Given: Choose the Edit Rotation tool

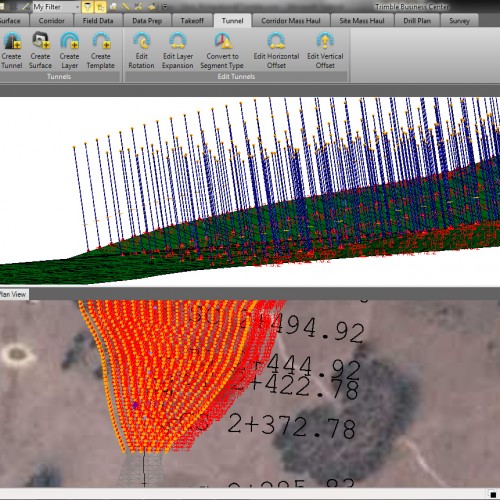Looking at the screenshot, I should (x=141, y=50).
